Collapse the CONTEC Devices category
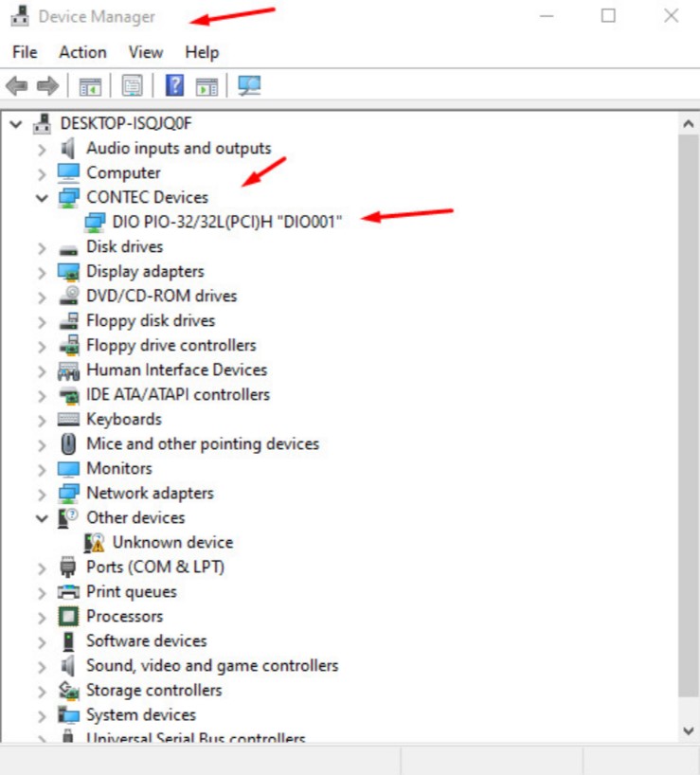The image size is (700, 775). [x=42, y=198]
